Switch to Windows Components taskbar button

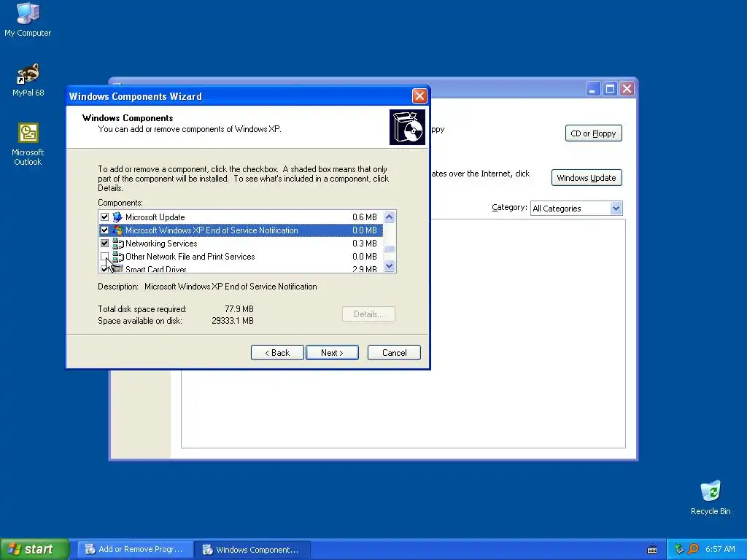pos(253,550)
